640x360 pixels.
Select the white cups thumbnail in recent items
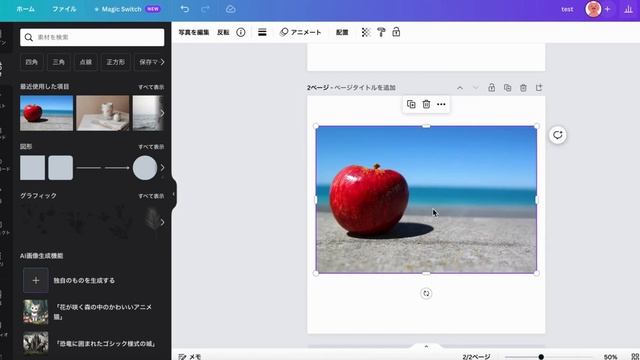(102, 113)
